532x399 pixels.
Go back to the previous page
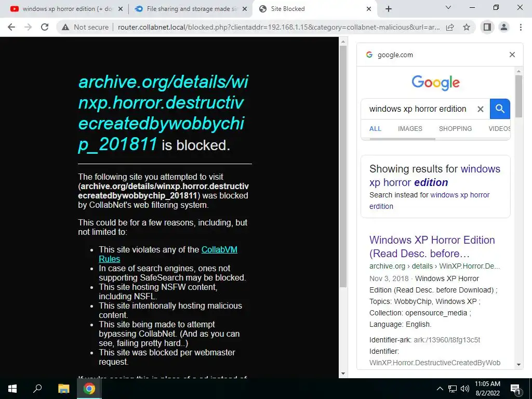coord(11,27)
